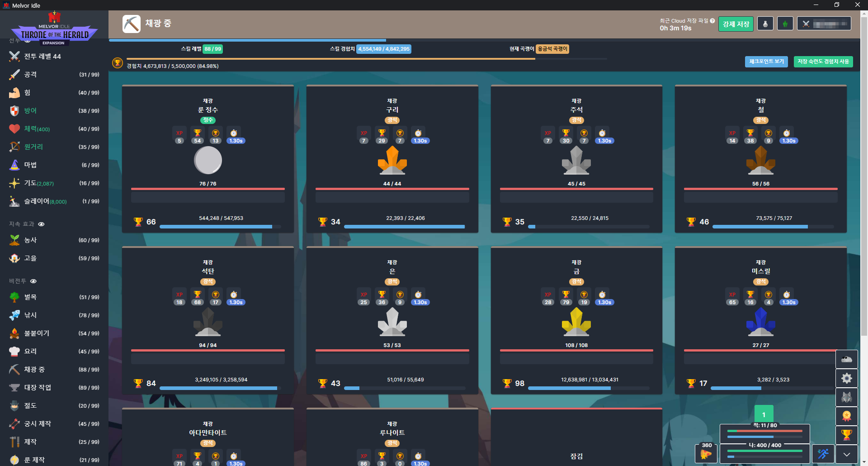
Task: Click the green number 1 button
Action: (x=764, y=414)
